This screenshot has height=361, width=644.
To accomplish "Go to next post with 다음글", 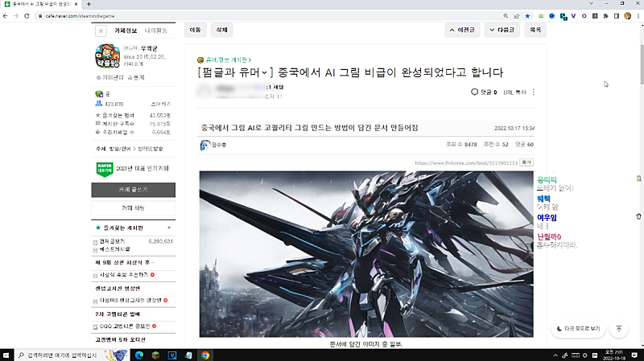I will [502, 30].
